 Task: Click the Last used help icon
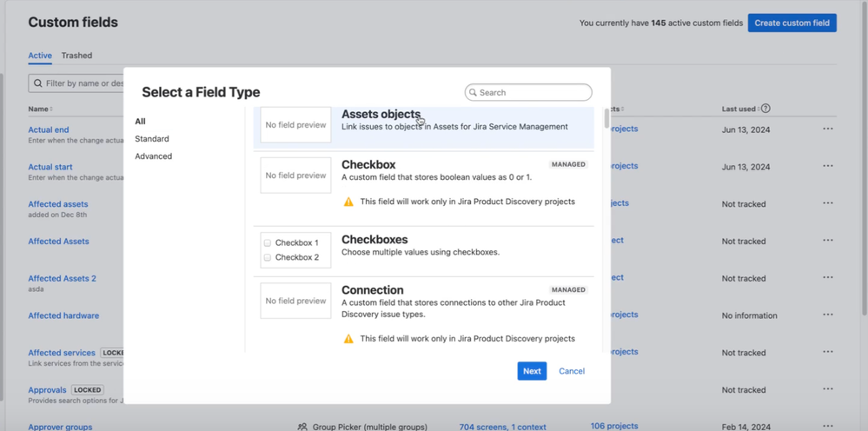click(766, 109)
